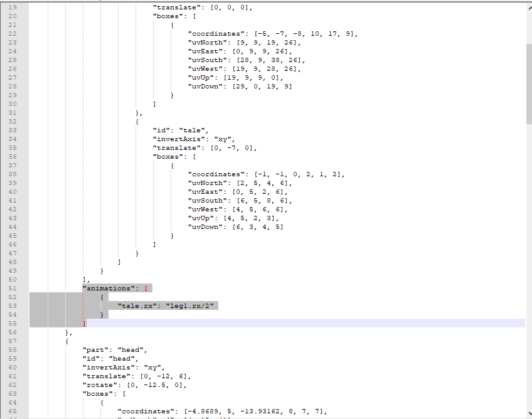Click "uvNorth": [2, 5, 4, 6]
Image resolution: width=532 pixels, height=419 pixels.
click(x=240, y=183)
